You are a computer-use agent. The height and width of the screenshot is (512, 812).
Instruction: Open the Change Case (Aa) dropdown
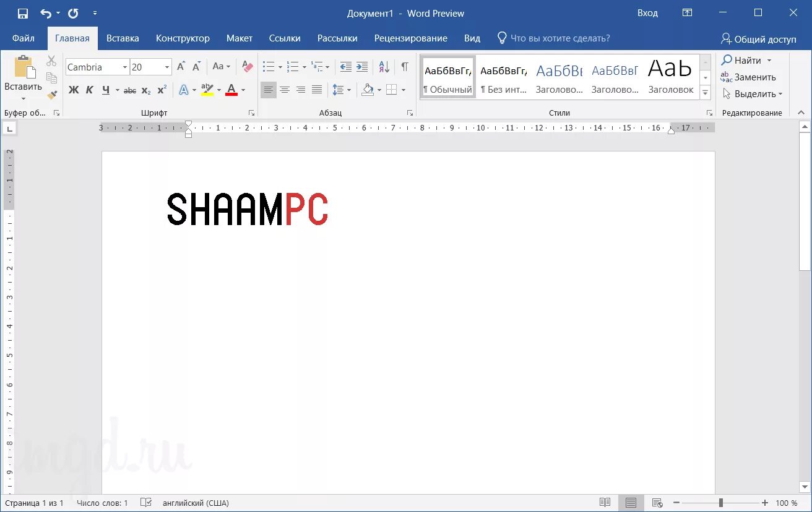[x=221, y=67]
